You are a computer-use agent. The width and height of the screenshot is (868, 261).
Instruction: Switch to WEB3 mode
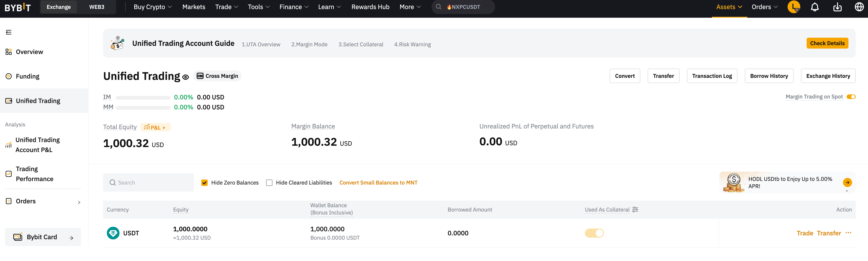(x=97, y=7)
